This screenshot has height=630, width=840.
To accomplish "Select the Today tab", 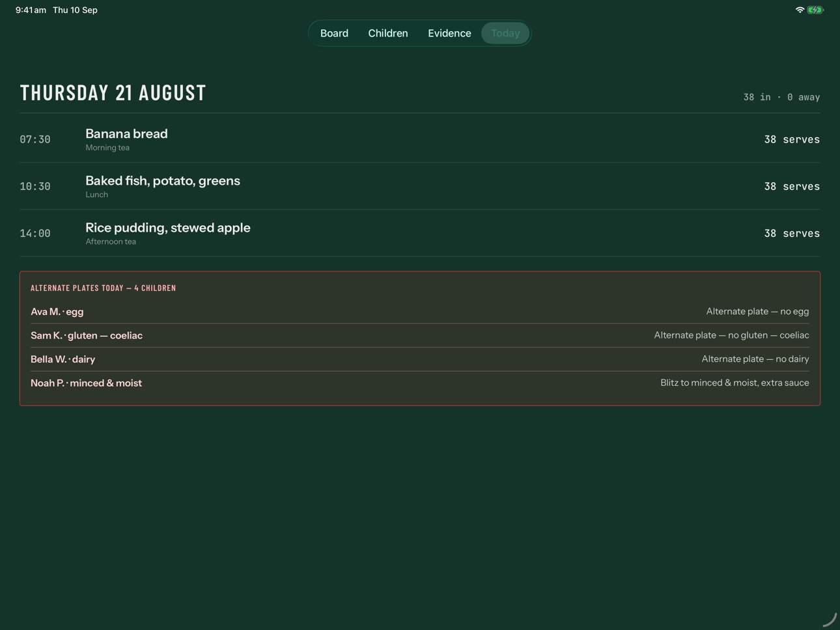I will tap(505, 33).
